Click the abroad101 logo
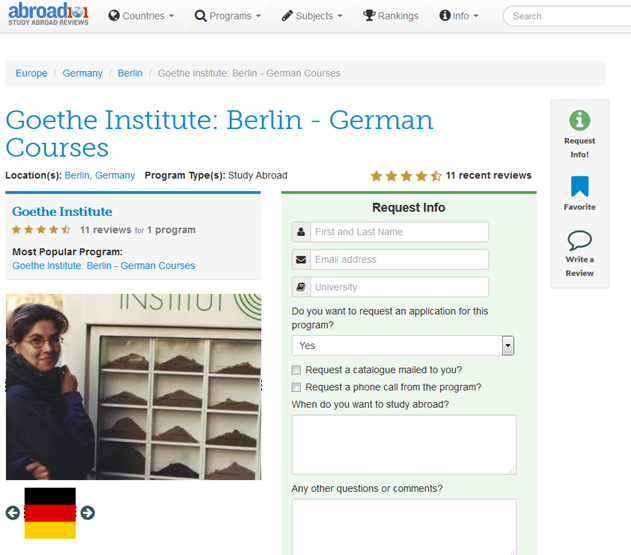The width and height of the screenshot is (631, 555). [x=48, y=14]
